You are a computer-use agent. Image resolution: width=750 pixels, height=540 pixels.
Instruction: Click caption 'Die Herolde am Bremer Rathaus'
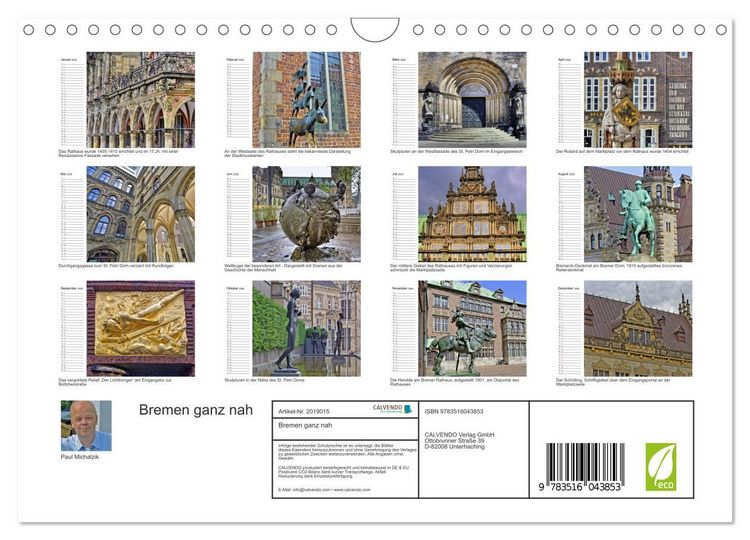pyautogui.click(x=454, y=382)
